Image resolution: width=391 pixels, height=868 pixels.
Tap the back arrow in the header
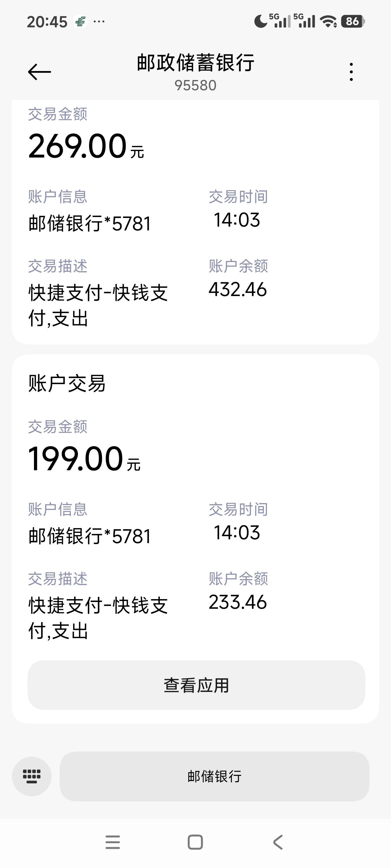[39, 72]
